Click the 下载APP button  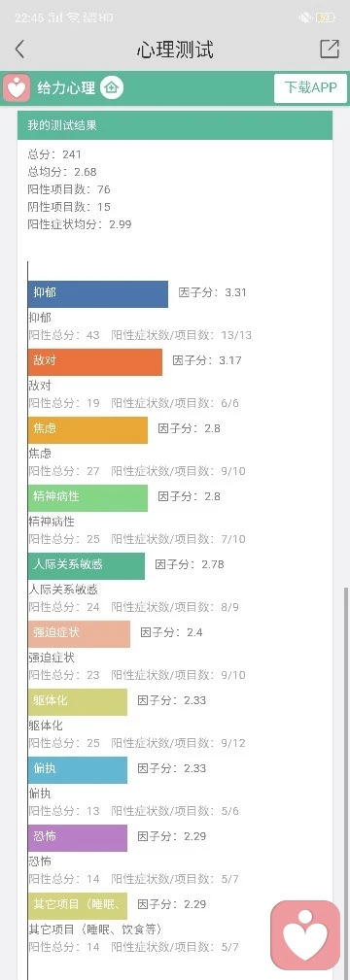[310, 87]
